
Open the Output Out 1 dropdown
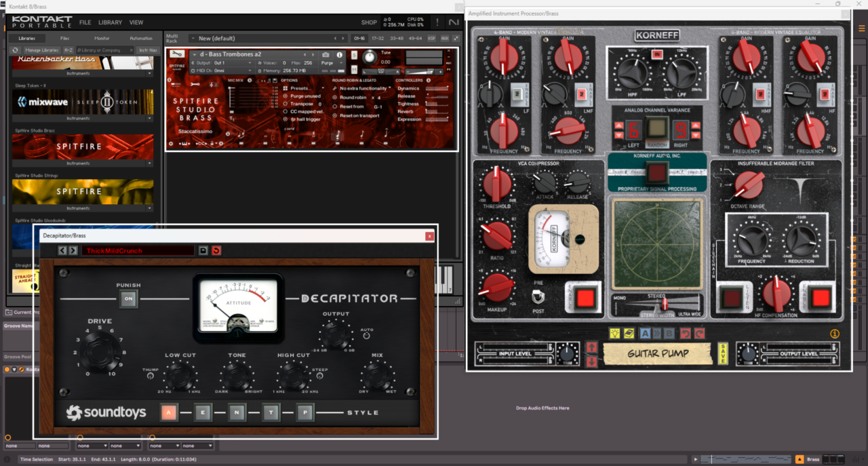pos(224,62)
